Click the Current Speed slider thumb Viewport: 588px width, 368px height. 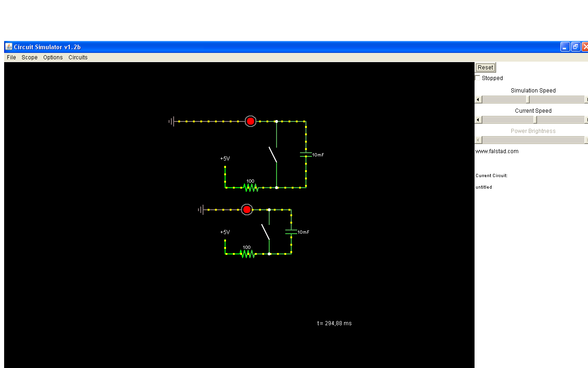(x=535, y=120)
